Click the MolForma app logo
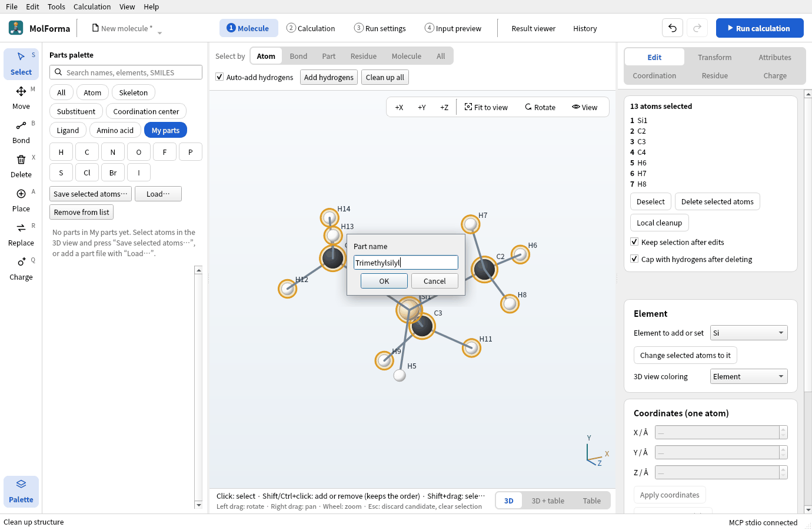This screenshot has width=812, height=530. (16, 28)
